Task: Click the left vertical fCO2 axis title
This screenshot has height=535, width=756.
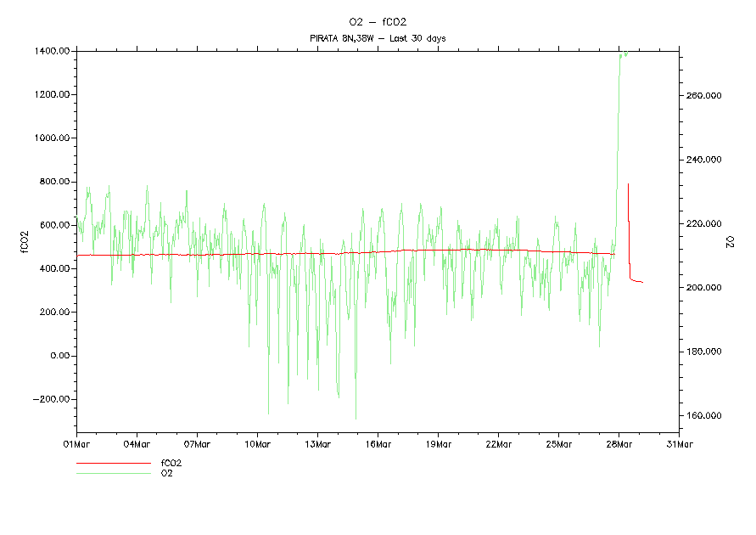Action: (25, 242)
